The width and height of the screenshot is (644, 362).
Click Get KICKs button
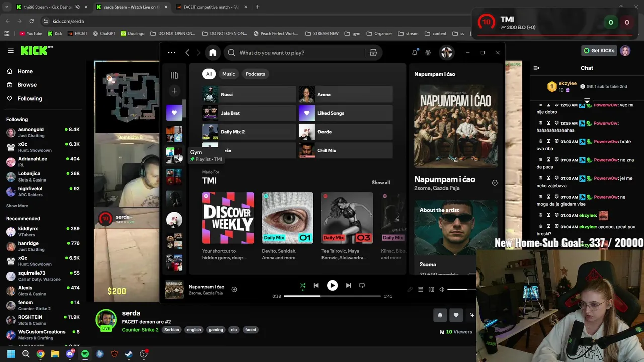599,51
